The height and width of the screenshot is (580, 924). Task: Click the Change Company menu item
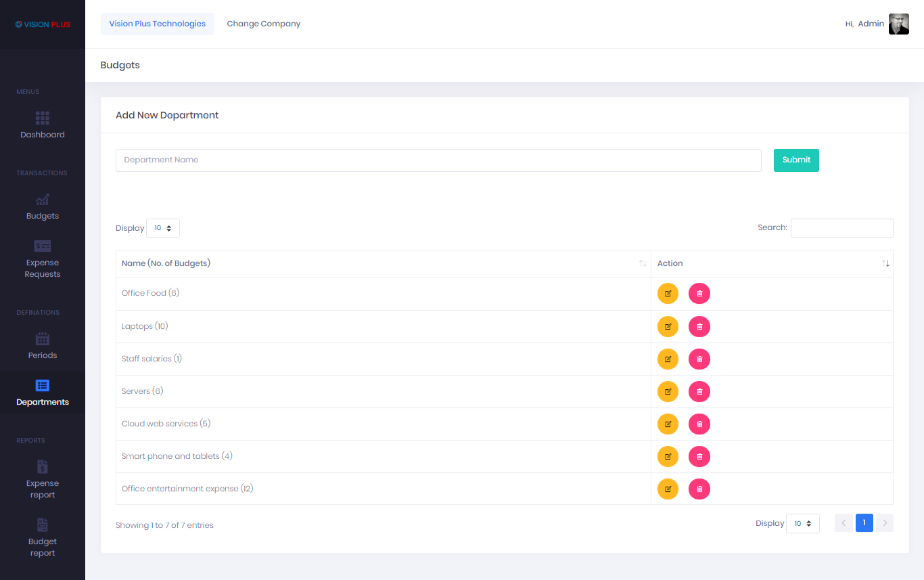pos(263,24)
